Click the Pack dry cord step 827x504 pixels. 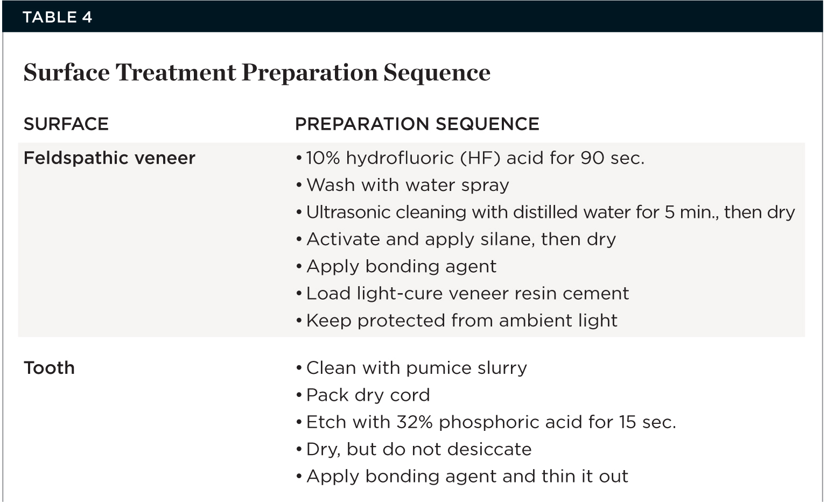click(x=368, y=395)
